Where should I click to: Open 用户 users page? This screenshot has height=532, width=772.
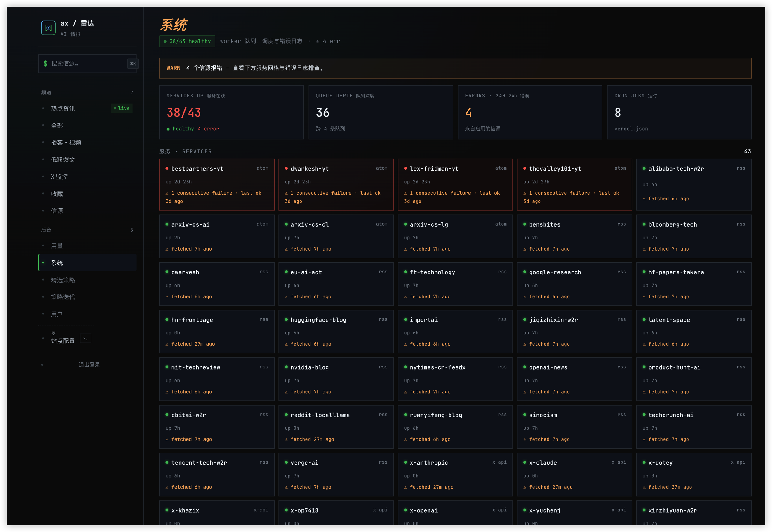pyautogui.click(x=87, y=314)
